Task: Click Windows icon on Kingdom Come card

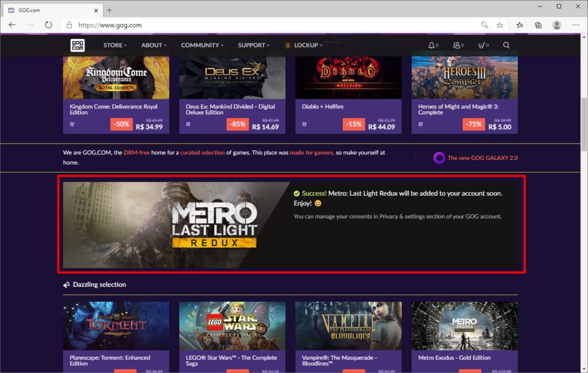Action: [x=72, y=124]
